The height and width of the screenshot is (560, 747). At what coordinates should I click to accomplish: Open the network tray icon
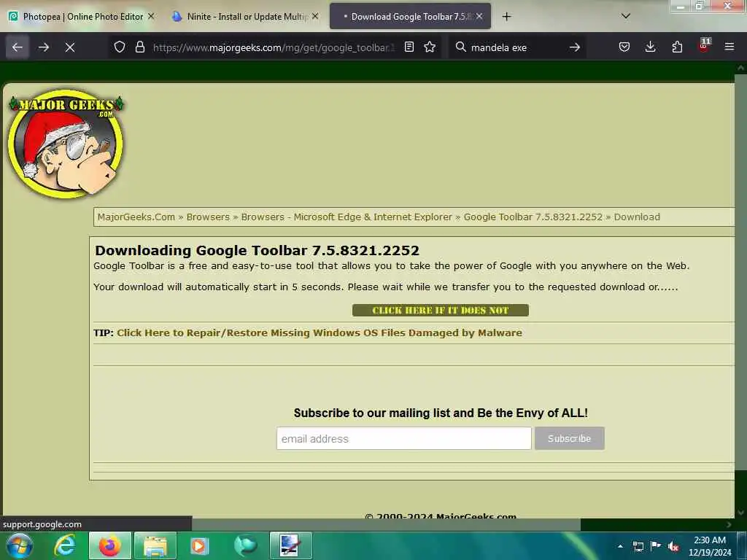coord(638,546)
